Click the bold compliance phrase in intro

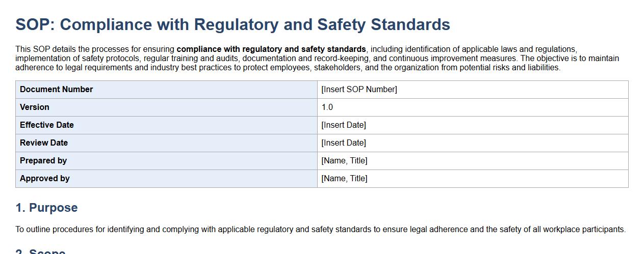271,49
